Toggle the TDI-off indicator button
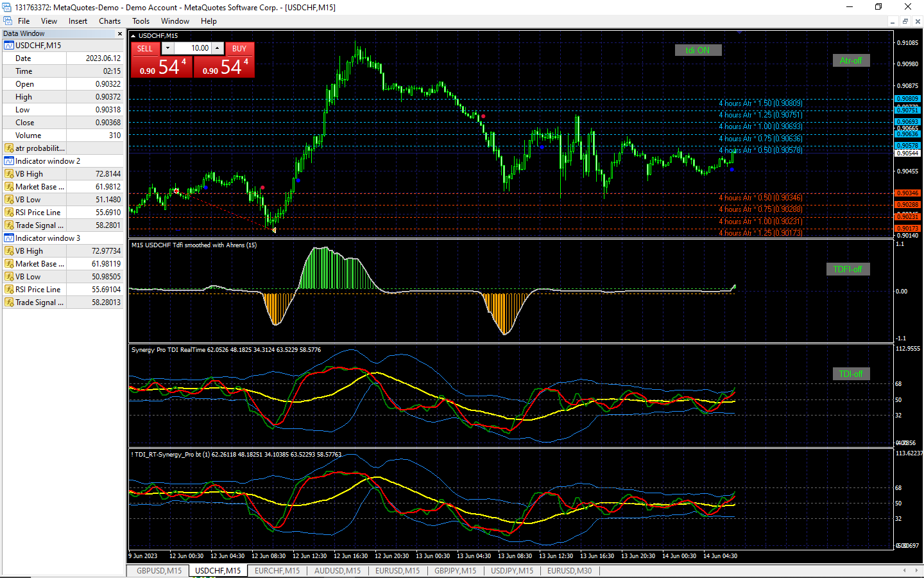Screen dimensions: 924x578 coord(851,374)
